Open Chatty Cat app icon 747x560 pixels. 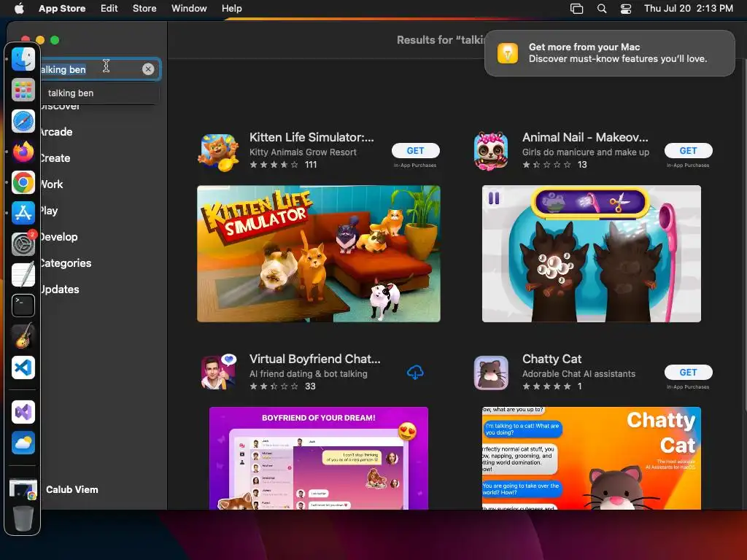[491, 373]
